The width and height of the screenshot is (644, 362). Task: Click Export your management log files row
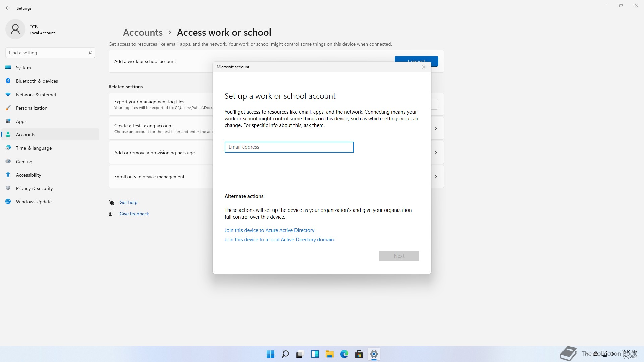coord(161,104)
